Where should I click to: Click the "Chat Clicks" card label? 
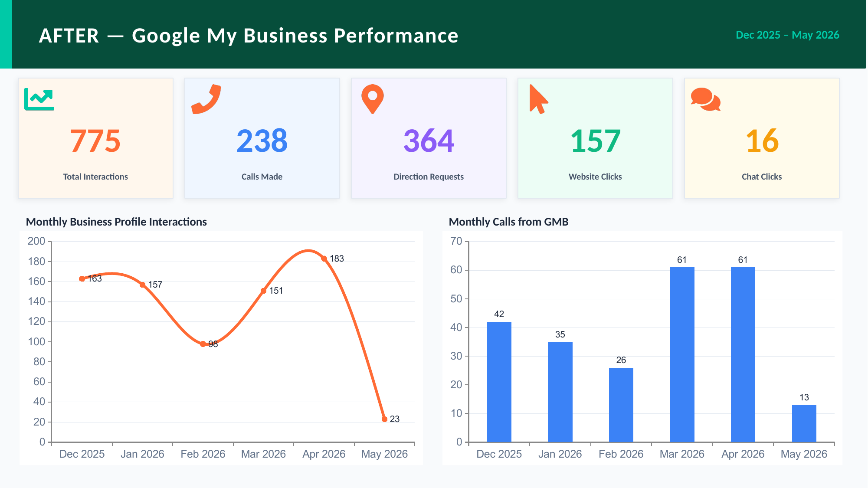[x=762, y=177]
